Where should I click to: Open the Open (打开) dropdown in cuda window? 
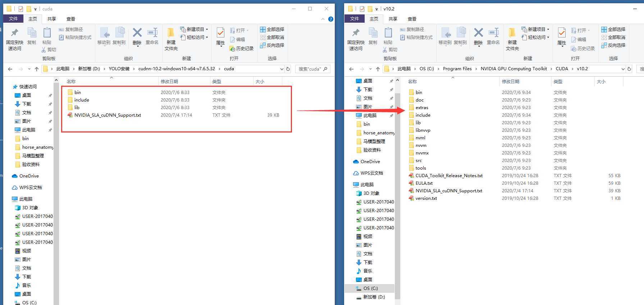[x=239, y=30]
